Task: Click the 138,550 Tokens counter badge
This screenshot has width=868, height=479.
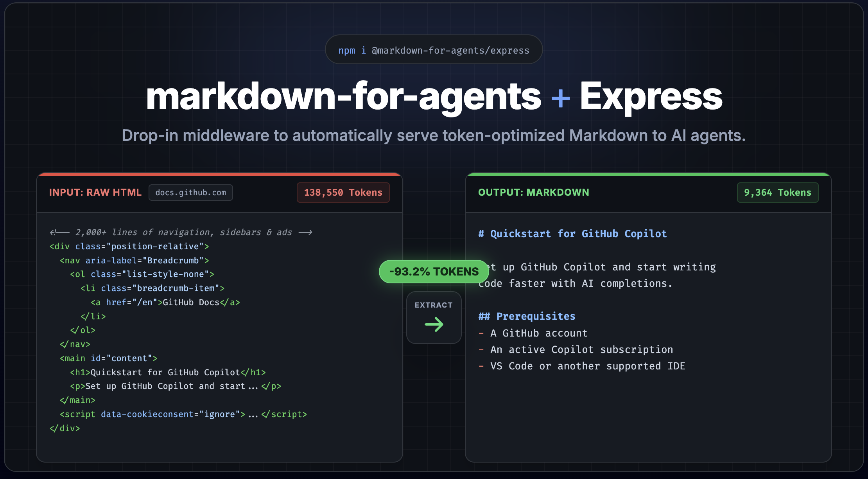Action: tap(343, 192)
